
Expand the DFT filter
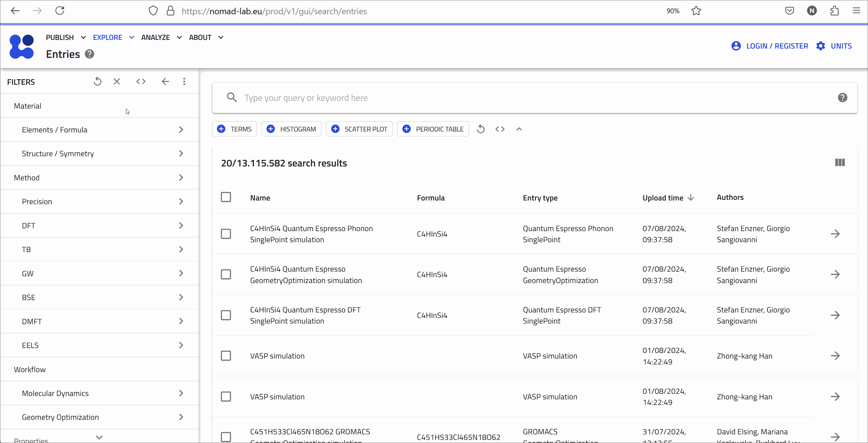99,226
